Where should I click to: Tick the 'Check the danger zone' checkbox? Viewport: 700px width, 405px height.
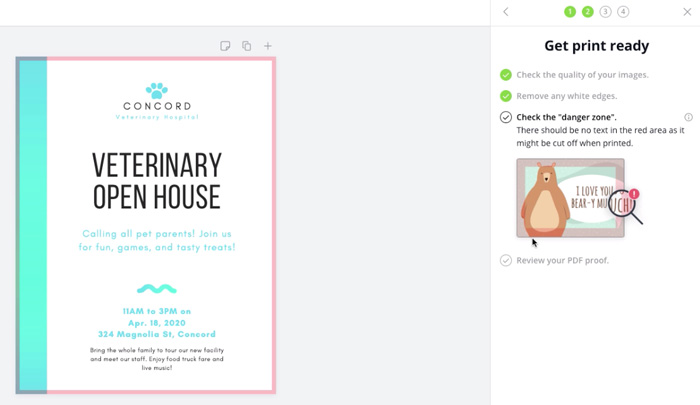point(506,118)
